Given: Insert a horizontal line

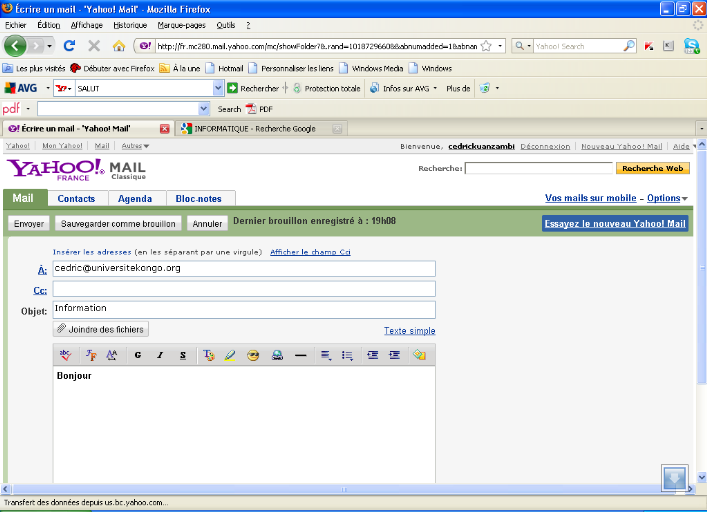Looking at the screenshot, I should click(300, 356).
